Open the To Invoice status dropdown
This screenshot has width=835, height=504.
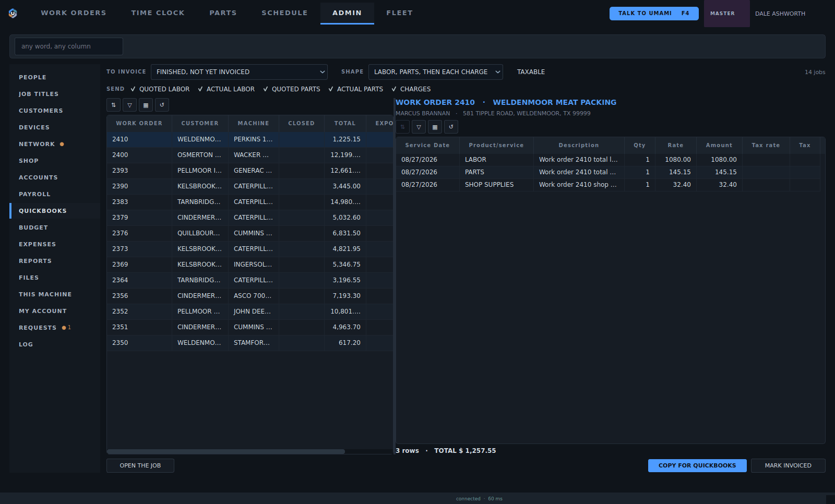(239, 72)
